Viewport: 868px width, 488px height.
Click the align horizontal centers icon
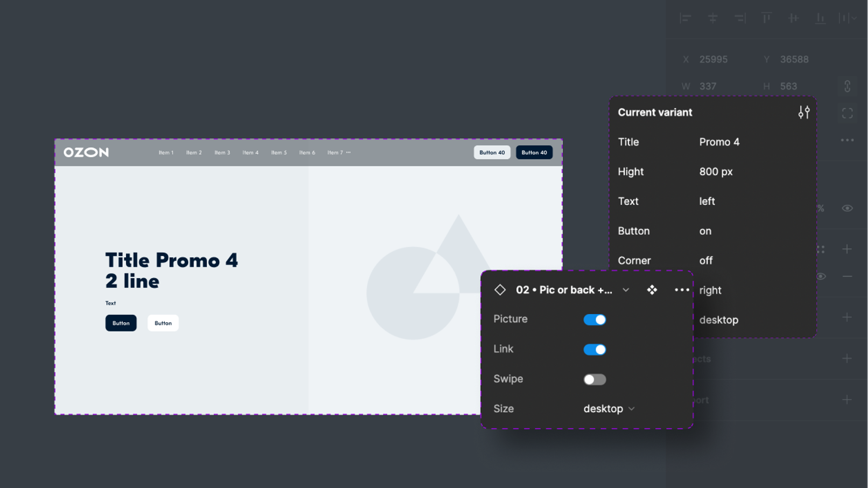pyautogui.click(x=713, y=18)
